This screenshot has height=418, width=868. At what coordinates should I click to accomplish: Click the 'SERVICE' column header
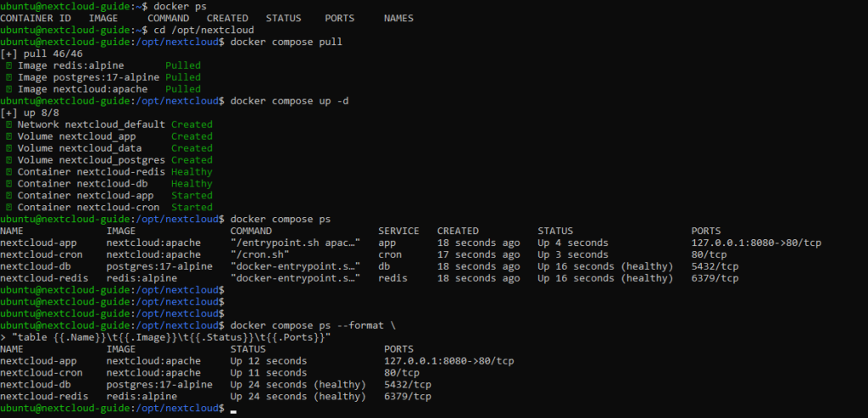[398, 231]
